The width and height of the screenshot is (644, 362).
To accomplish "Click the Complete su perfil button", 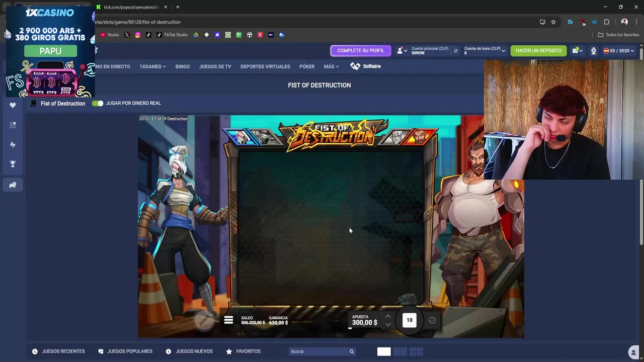I will (360, 50).
